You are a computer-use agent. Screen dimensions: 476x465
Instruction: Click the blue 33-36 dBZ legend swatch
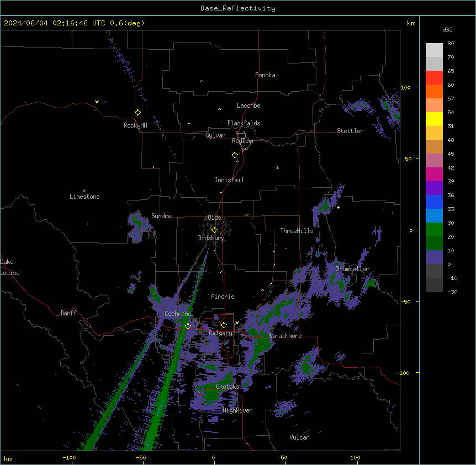tap(434, 202)
